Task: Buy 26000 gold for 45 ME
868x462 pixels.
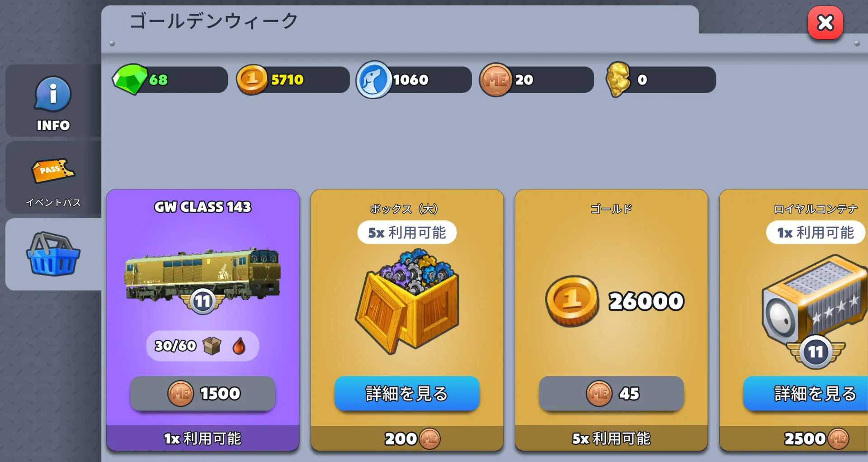Action: tap(611, 393)
